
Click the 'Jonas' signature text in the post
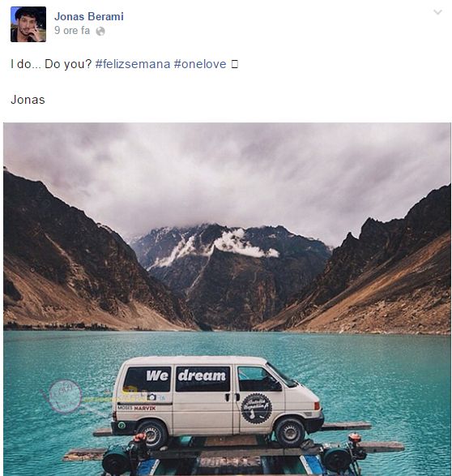[x=28, y=100]
